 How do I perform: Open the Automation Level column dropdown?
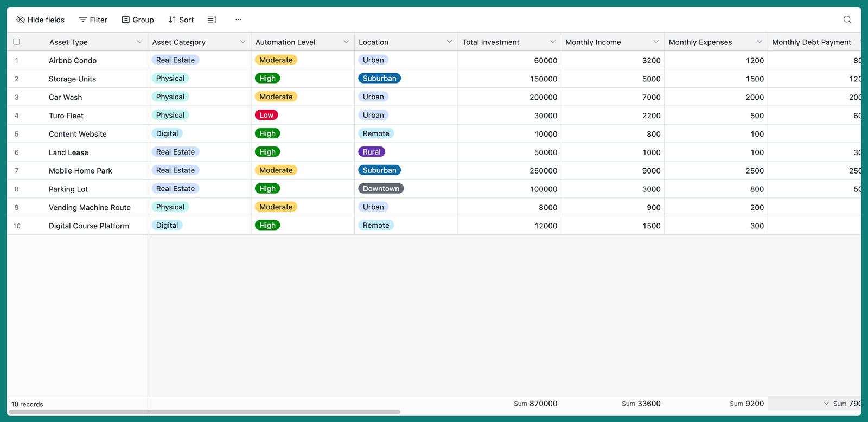click(346, 42)
